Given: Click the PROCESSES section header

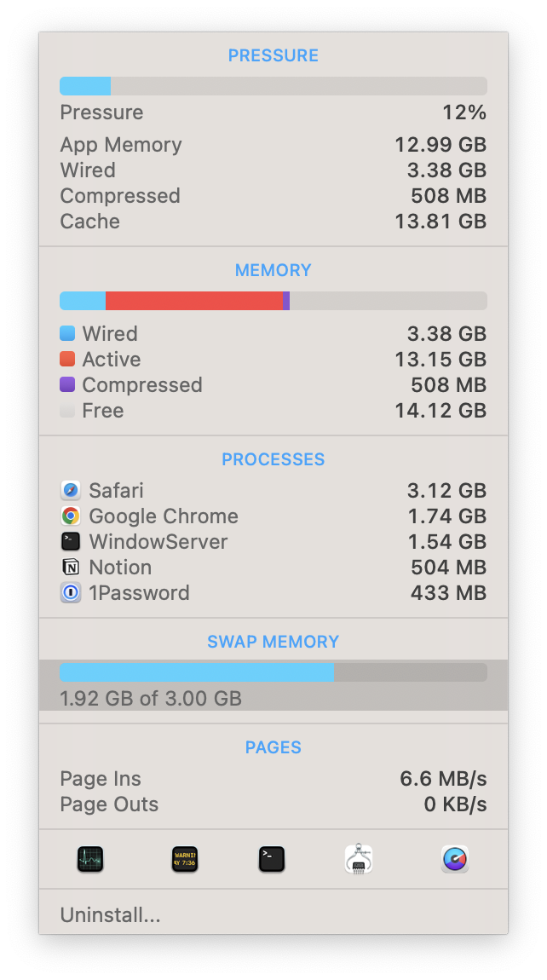Looking at the screenshot, I should coord(273,459).
